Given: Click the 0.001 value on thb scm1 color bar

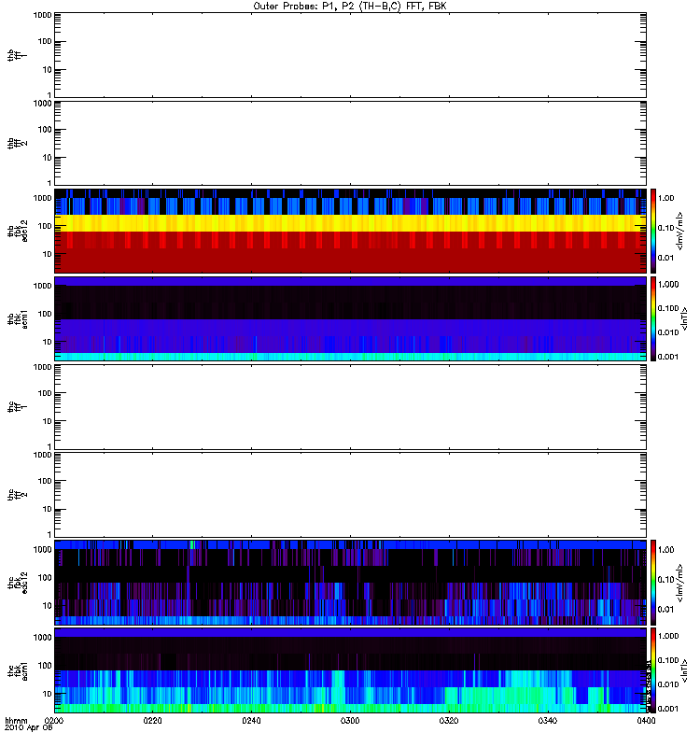Looking at the screenshot, I should (x=668, y=357).
